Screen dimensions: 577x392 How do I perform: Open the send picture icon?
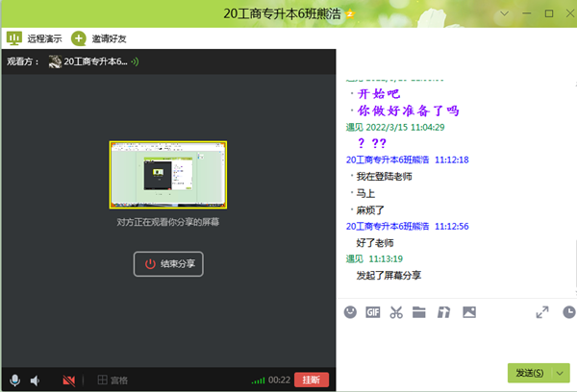coord(469,312)
